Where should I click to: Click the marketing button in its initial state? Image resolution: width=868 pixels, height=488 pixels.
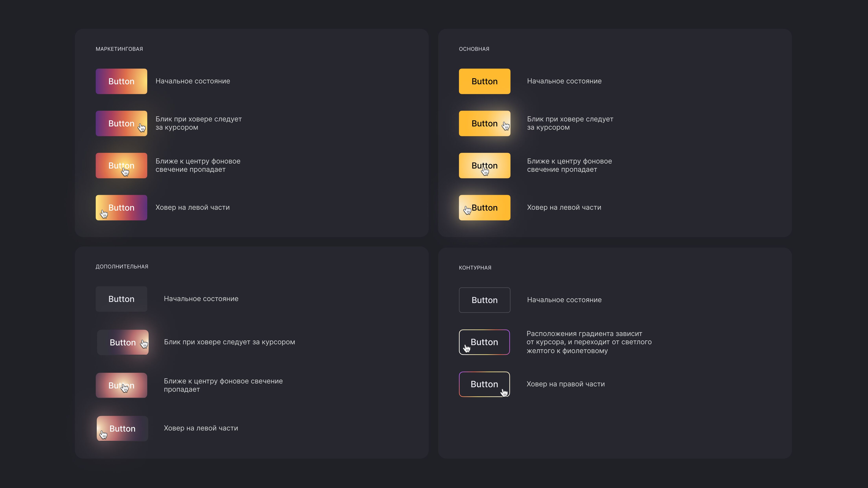pos(121,81)
